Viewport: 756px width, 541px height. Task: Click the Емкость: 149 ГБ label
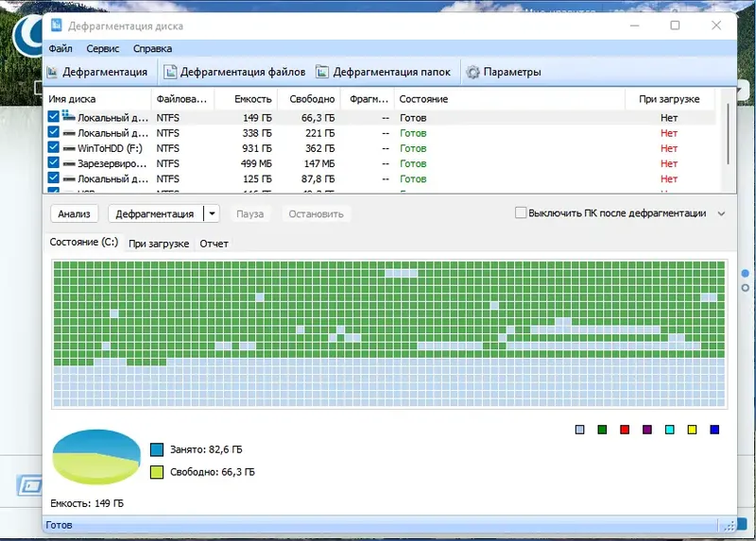(x=87, y=503)
